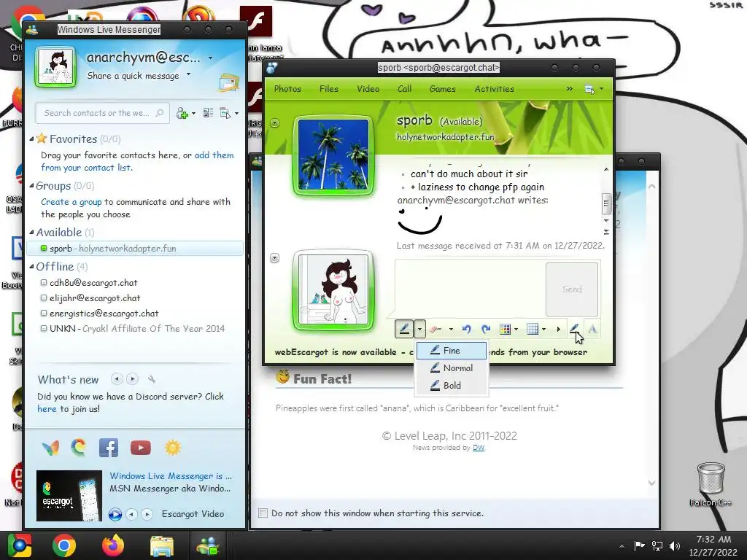This screenshot has height=560, width=747.
Task: Click the change contact list layout icon
Action: coord(208,113)
